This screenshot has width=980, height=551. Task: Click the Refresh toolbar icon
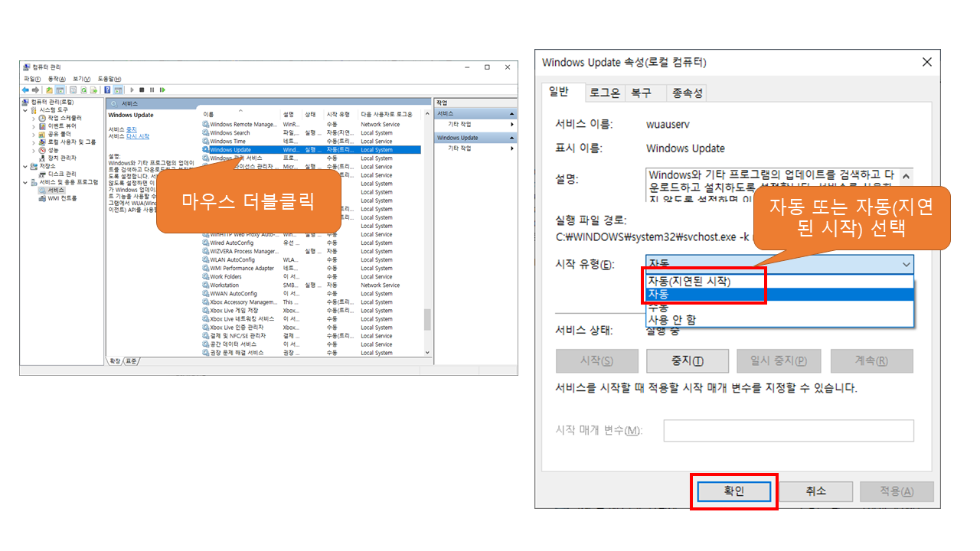83,90
